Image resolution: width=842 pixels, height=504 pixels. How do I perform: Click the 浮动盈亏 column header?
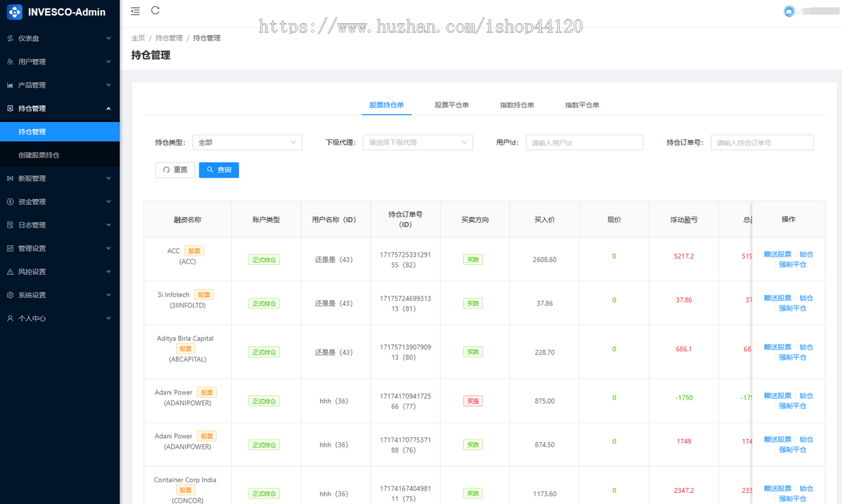pos(684,219)
